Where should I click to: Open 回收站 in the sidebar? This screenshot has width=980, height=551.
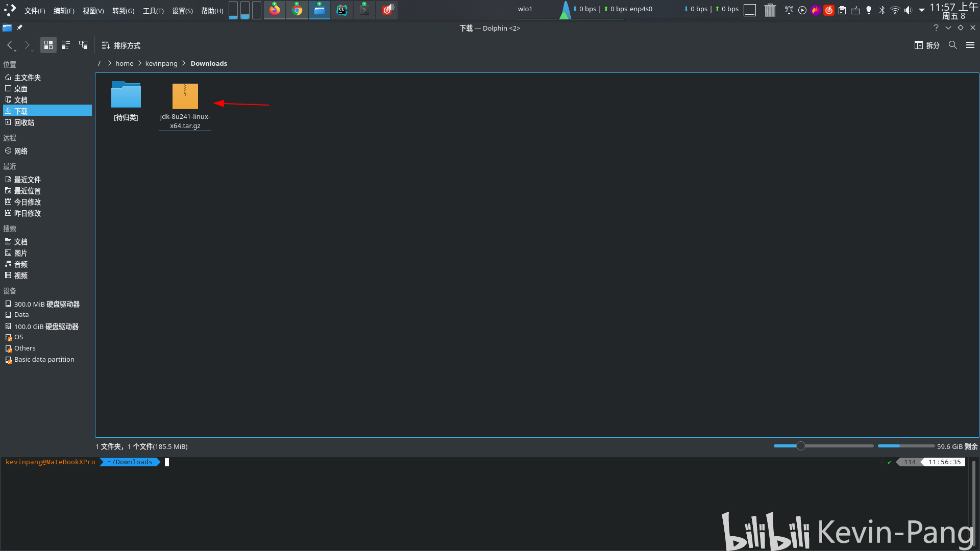tap(23, 122)
